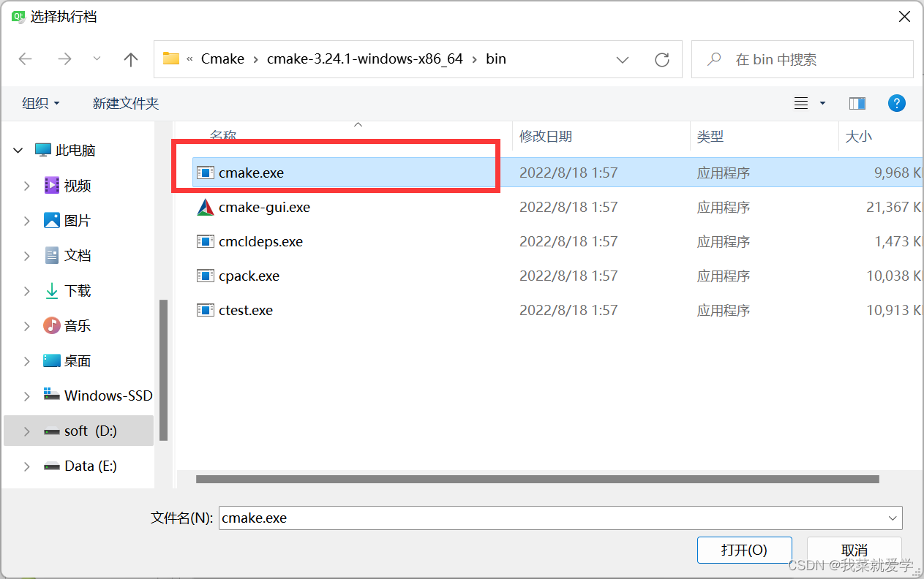Click 新建文件夹 button
Image resolution: width=924 pixels, height=579 pixels.
[x=126, y=104]
